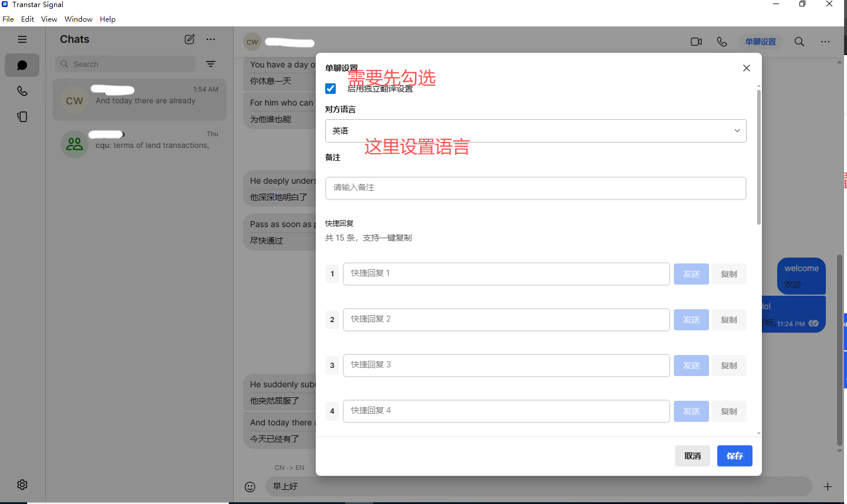
Task: Open chat list filter options
Action: pos(211,64)
